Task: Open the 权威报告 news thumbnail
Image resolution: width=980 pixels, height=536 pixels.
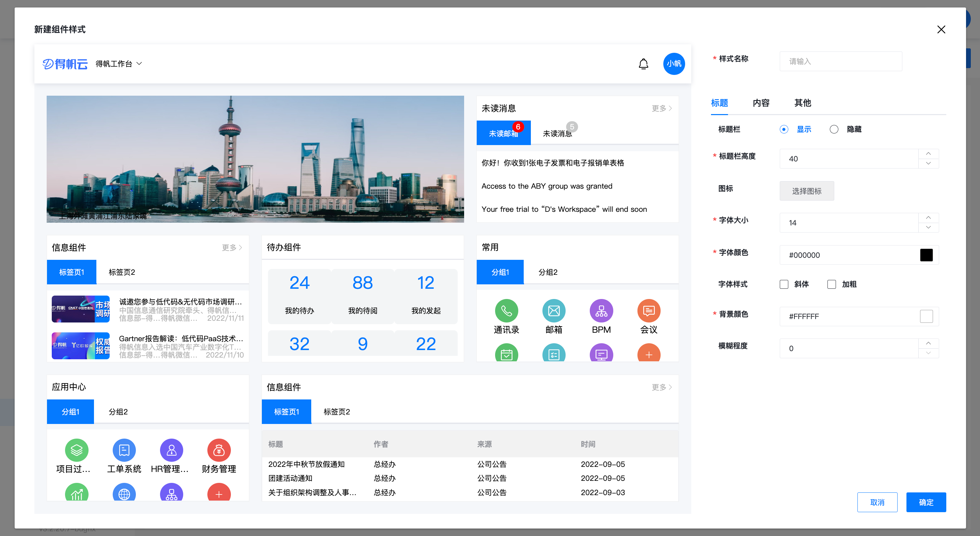Action: point(80,346)
